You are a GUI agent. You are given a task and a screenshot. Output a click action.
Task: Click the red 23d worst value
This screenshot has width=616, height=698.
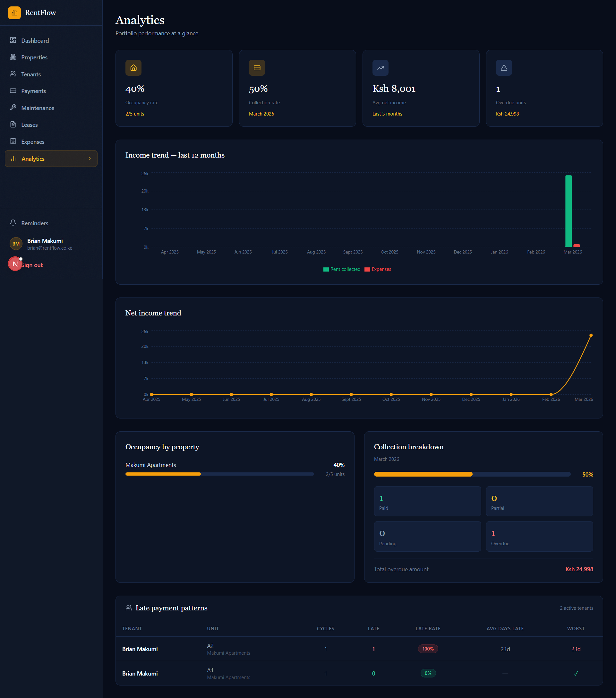click(576, 649)
